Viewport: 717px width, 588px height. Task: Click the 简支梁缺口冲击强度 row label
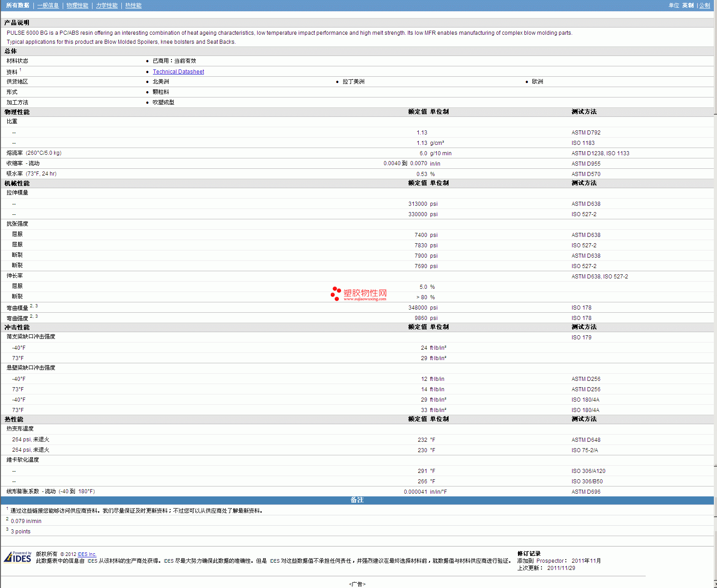coord(31,337)
